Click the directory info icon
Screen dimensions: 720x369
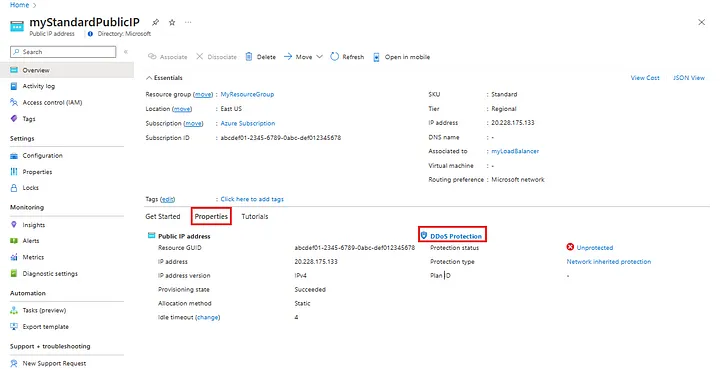pos(90,34)
